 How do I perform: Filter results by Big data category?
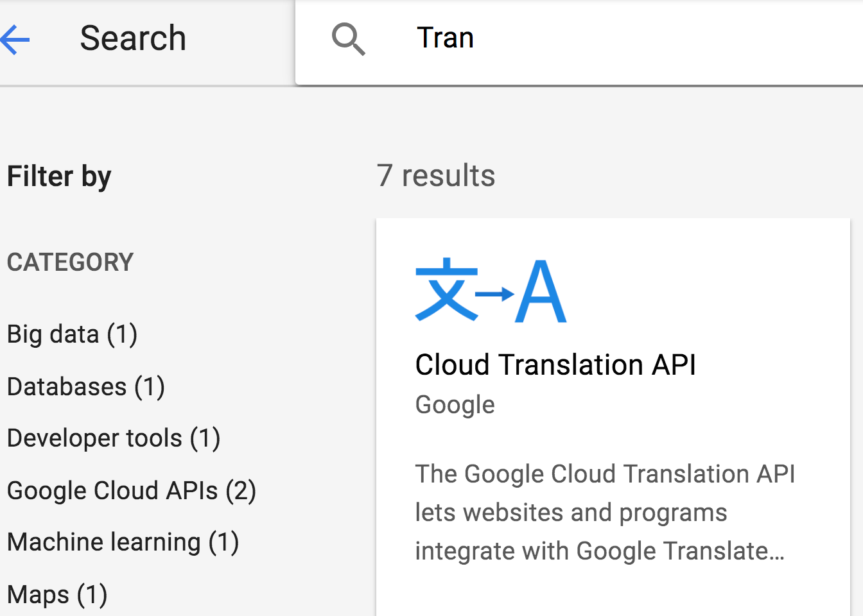click(71, 334)
